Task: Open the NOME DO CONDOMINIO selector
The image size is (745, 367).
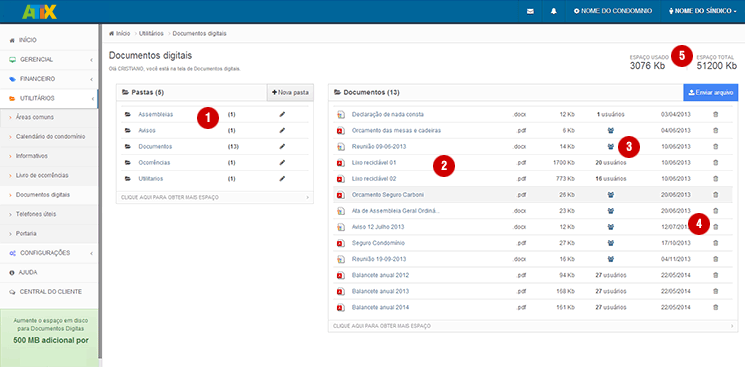Action: [613, 11]
